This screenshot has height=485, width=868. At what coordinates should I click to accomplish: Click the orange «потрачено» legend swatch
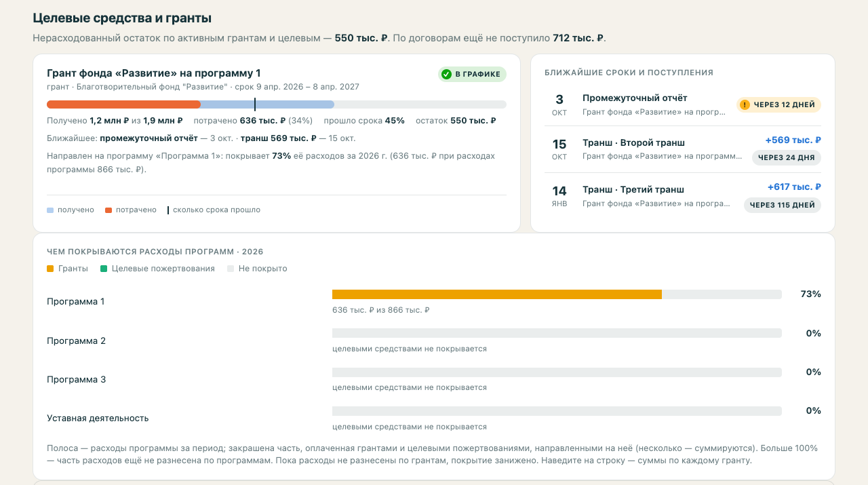click(x=108, y=210)
